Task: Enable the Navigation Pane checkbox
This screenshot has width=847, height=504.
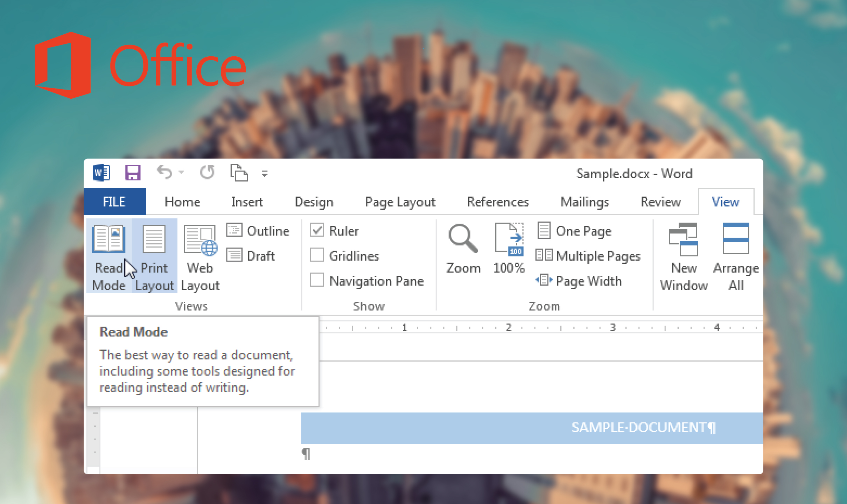Action: tap(317, 280)
